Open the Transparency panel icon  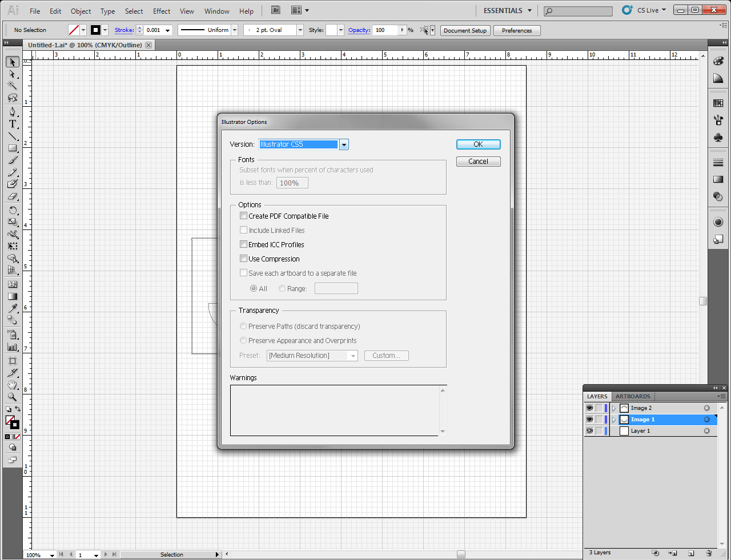tap(718, 196)
